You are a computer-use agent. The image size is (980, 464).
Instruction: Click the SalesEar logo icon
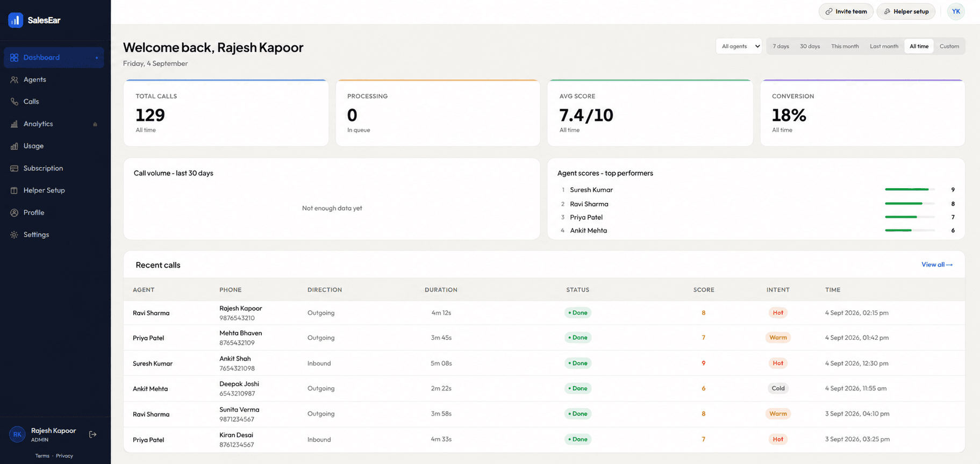point(16,20)
